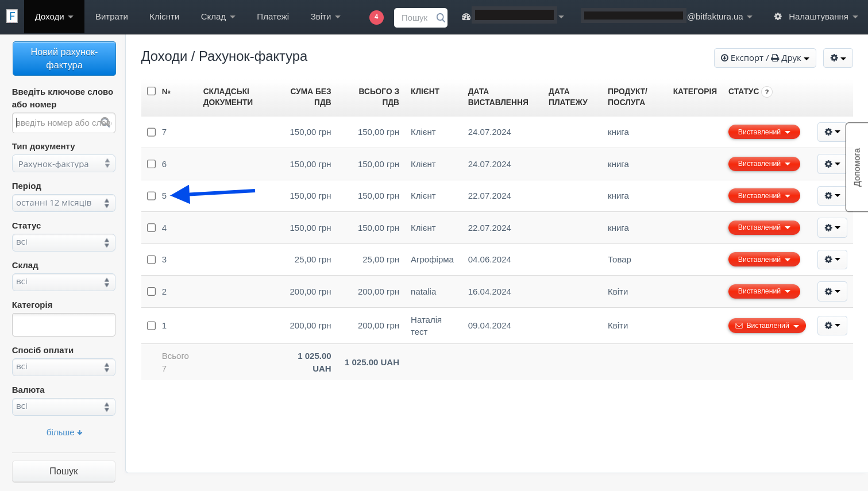Open the Допомога side tab
Viewport: 868px width, 491px height.
857,167
